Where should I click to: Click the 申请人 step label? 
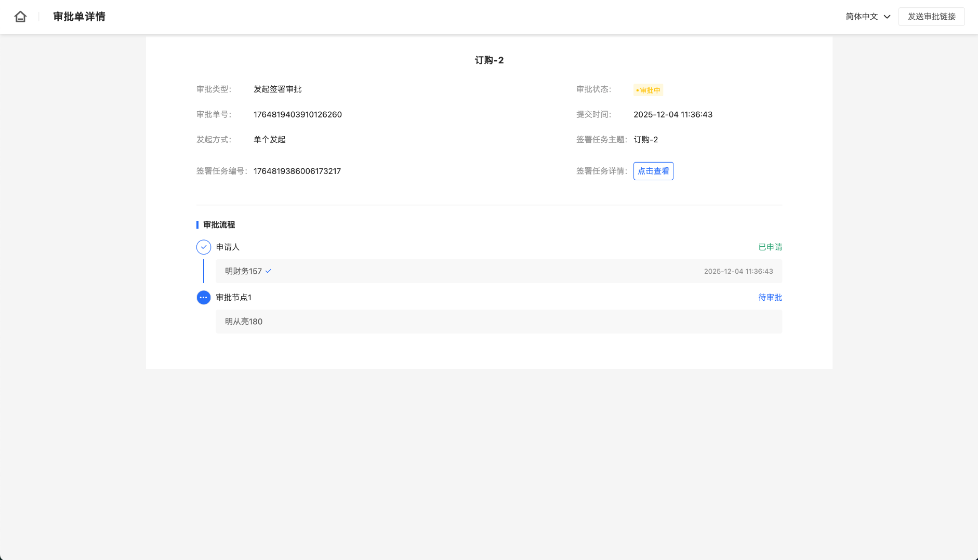228,247
